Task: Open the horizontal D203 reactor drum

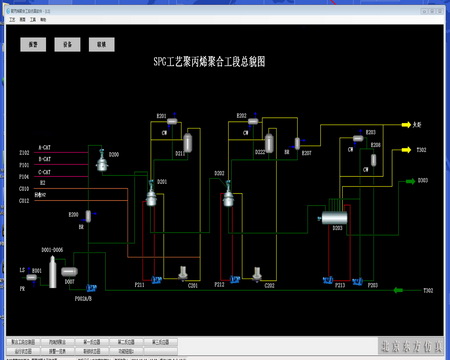Action: [x=334, y=218]
